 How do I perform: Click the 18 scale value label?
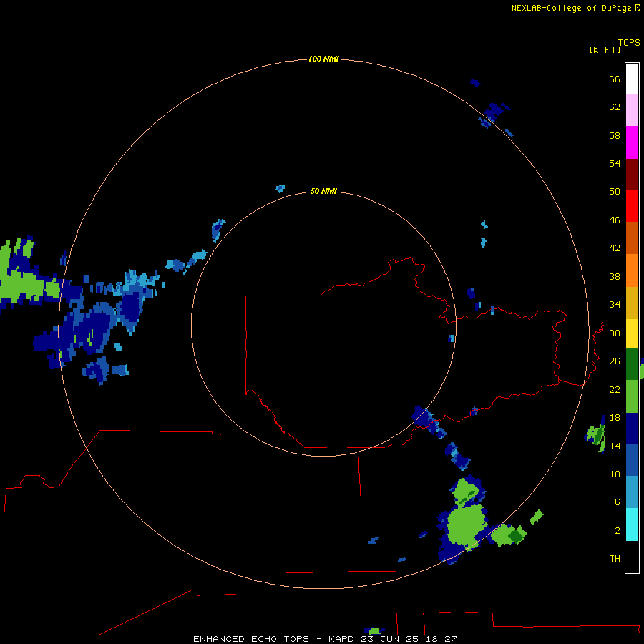coord(615,418)
